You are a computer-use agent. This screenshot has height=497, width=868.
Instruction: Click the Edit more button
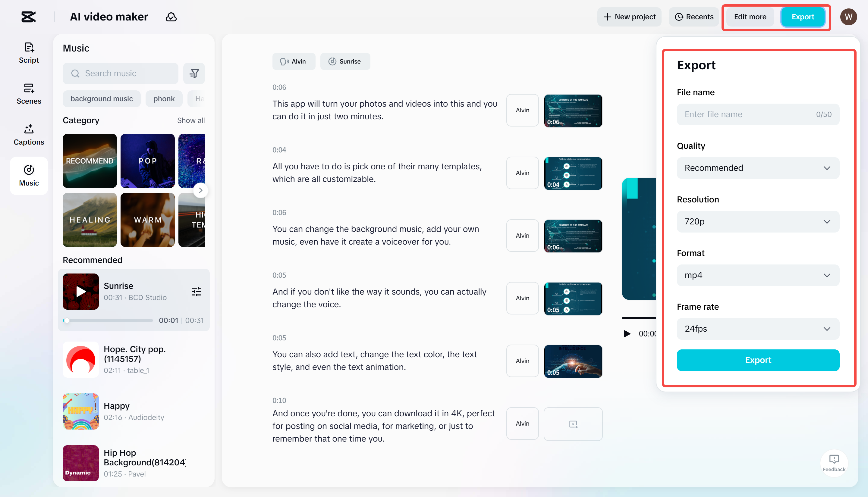click(x=750, y=16)
